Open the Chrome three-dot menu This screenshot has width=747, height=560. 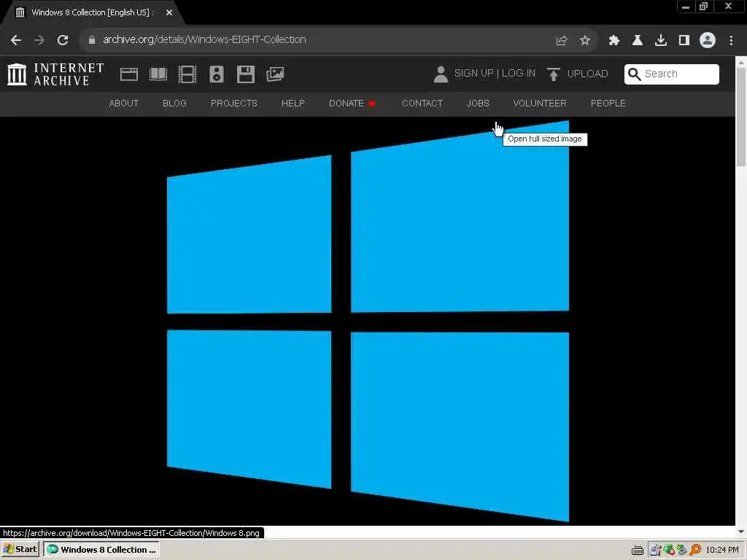(731, 41)
